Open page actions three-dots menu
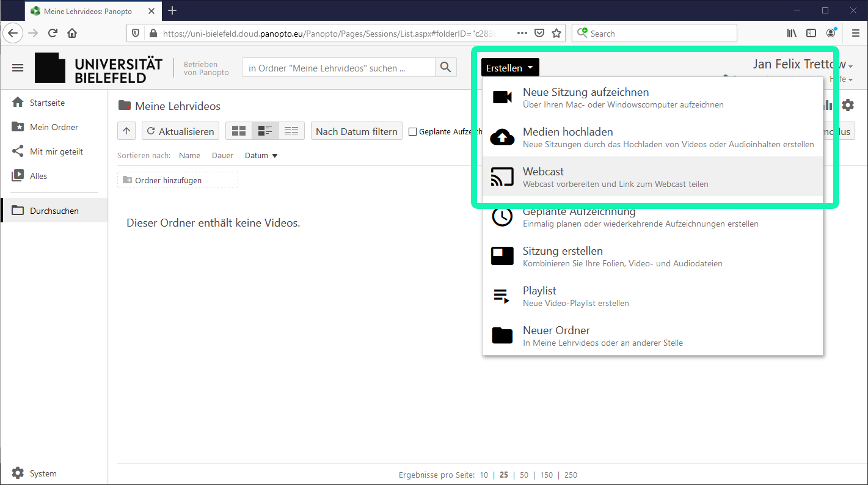The width and height of the screenshot is (868, 485). click(522, 33)
